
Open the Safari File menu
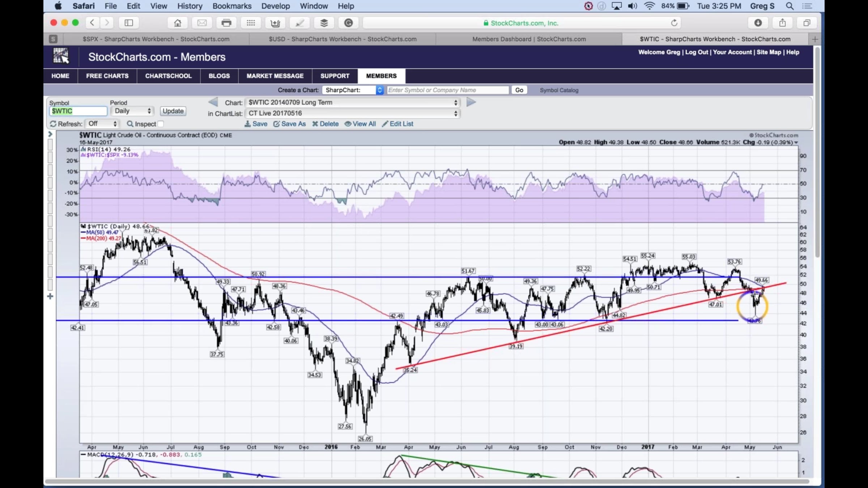click(111, 6)
